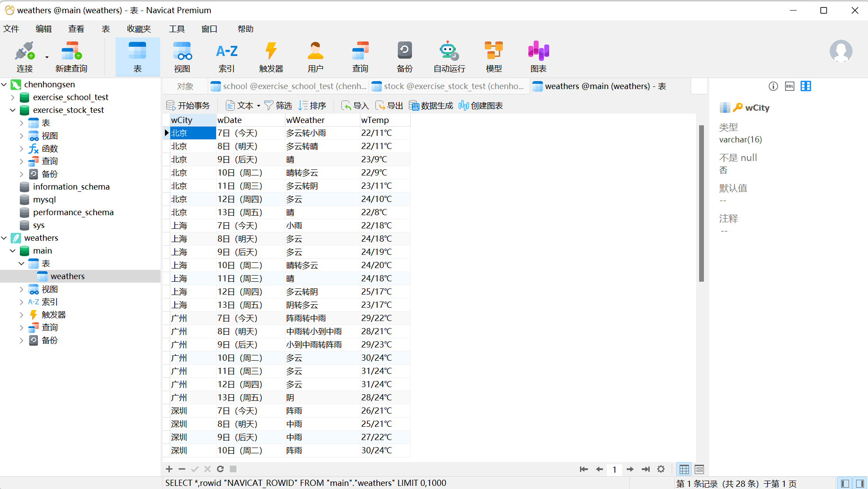The height and width of the screenshot is (489, 868).
Task: Toggle the right info pane visibility button
Action: click(860, 483)
